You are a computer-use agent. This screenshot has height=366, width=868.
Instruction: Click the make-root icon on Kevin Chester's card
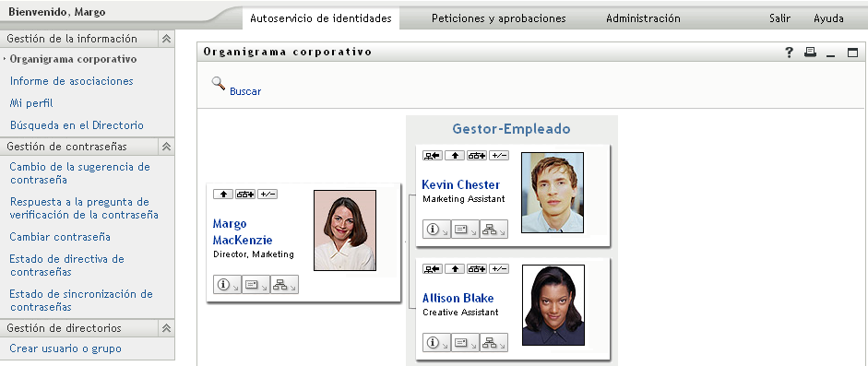[x=433, y=156]
